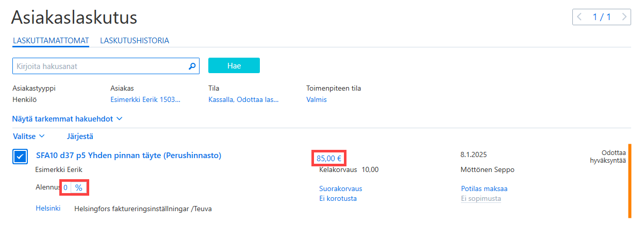Click the Suorakorvaus link

(x=341, y=188)
